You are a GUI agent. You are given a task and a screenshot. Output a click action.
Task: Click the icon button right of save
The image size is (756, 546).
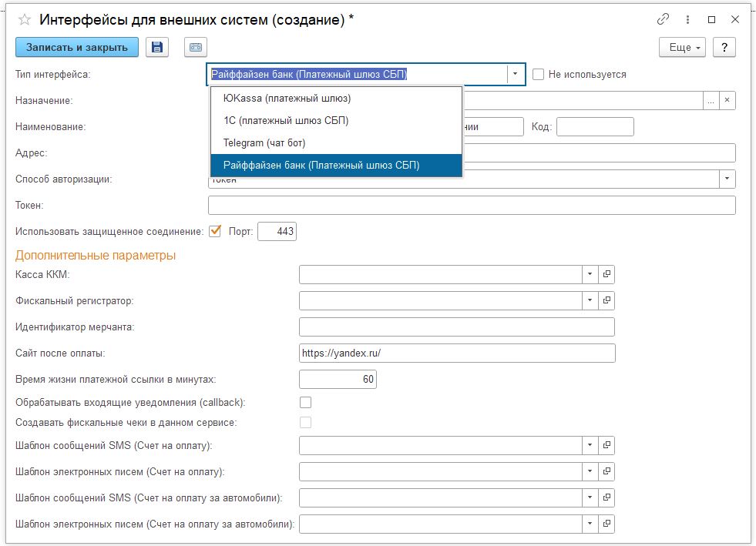coord(196,47)
